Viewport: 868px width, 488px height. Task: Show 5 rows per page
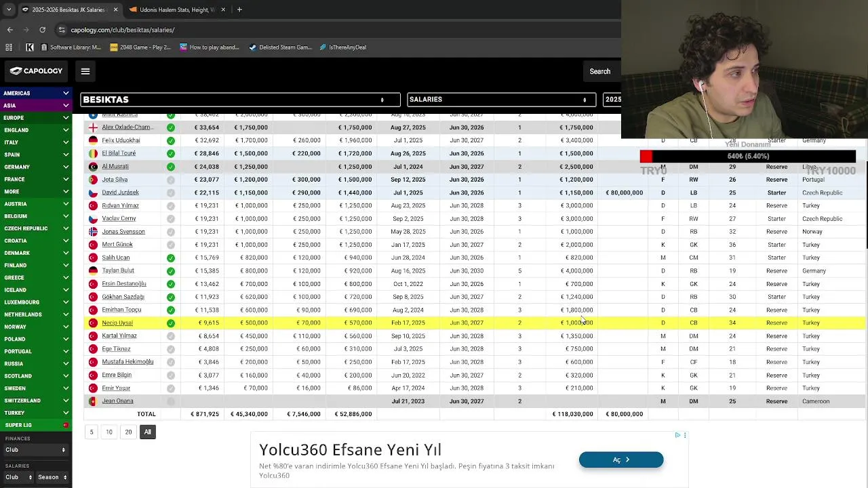tap(91, 432)
